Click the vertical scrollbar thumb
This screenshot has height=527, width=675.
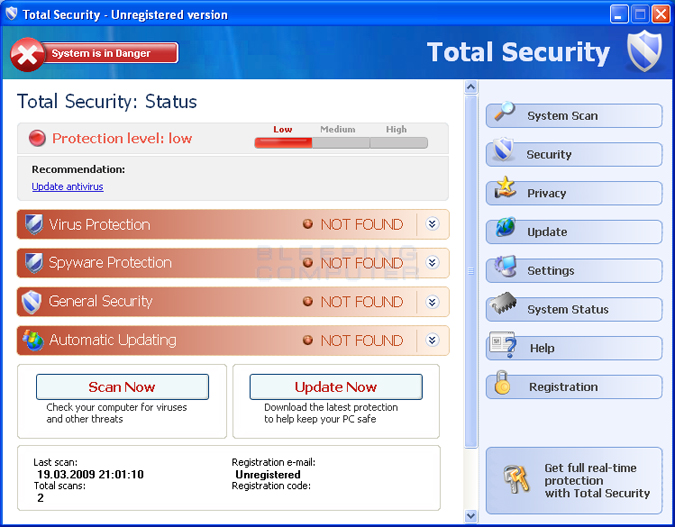[471, 272]
